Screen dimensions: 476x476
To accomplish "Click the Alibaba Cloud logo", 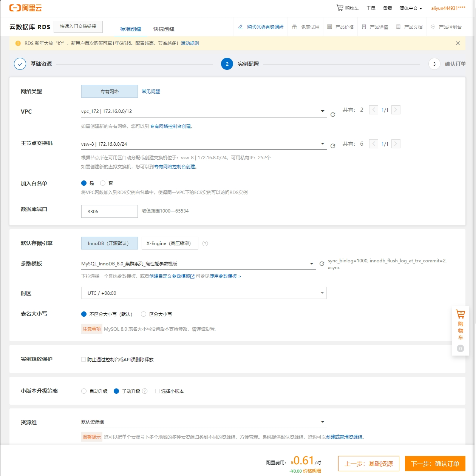I will pyautogui.click(x=26, y=8).
